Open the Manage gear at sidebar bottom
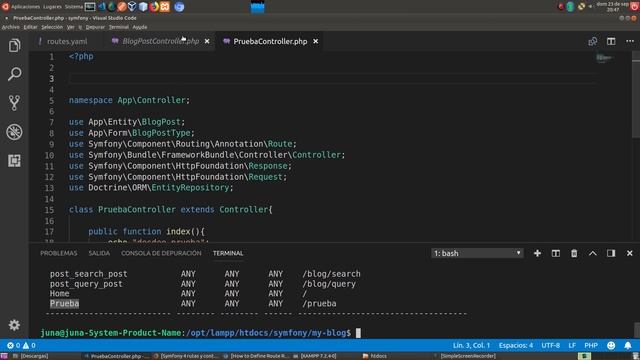The width and height of the screenshot is (640, 360). click(14, 325)
